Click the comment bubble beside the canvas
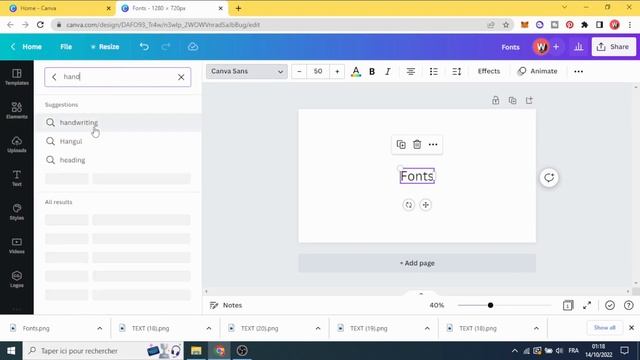Screen dimensions: 640x360 (549, 178)
